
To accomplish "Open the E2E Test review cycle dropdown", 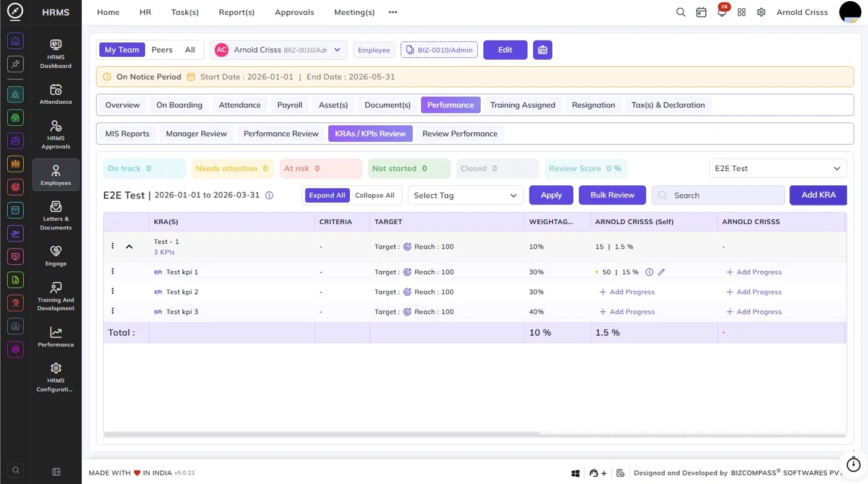I will tap(777, 169).
